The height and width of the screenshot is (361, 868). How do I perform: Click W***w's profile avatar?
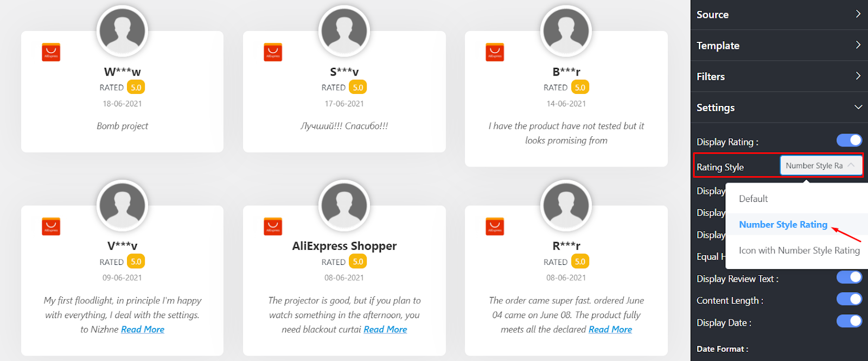point(122,30)
